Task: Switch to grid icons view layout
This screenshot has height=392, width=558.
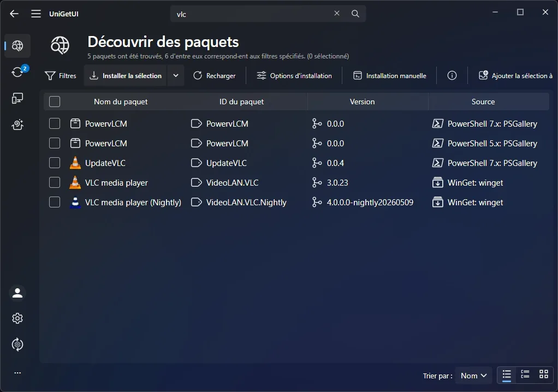Action: (544, 375)
